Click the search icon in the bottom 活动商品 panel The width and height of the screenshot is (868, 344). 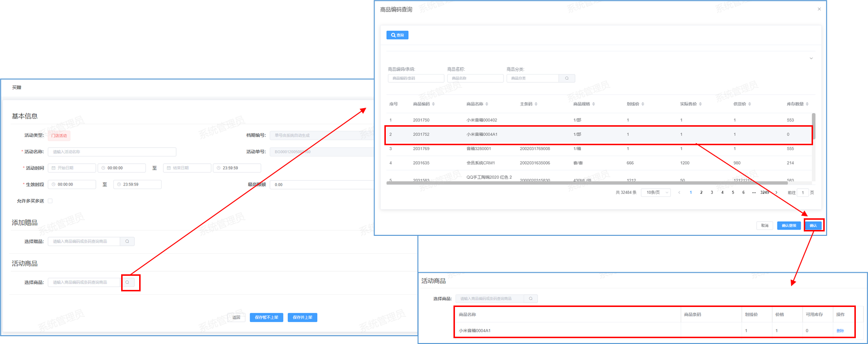coord(531,299)
